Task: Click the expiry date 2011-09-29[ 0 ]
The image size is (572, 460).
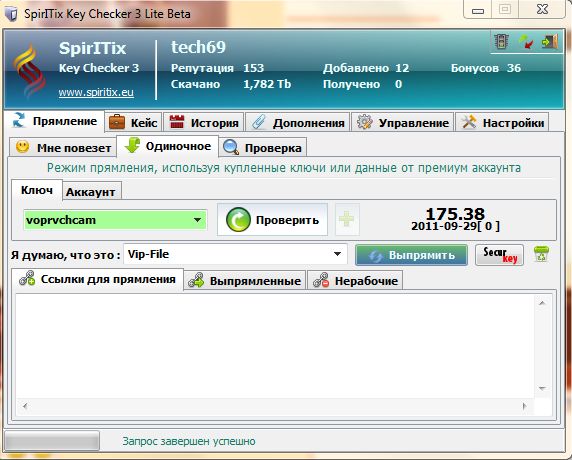Action: (455, 226)
